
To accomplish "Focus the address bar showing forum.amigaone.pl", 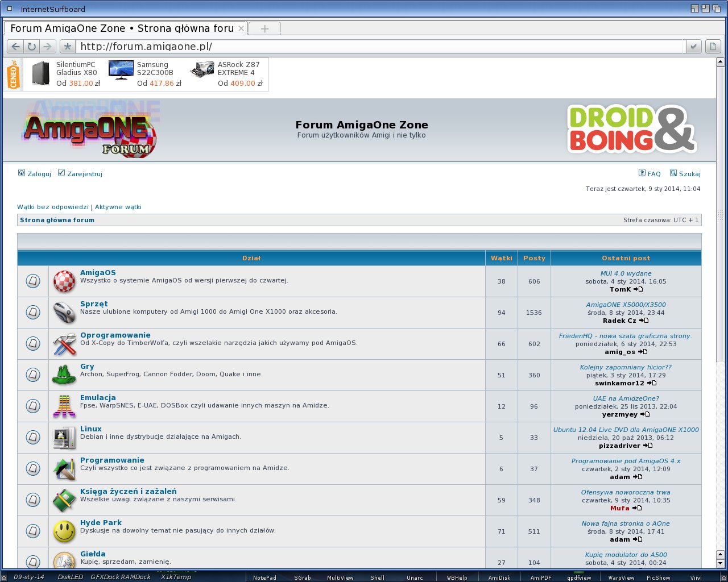I will (x=381, y=47).
